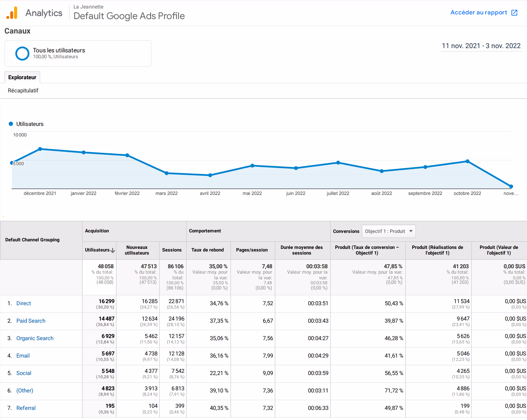Click the blue Utilisateurs legend dot
527x420 pixels.
pyautogui.click(x=11, y=124)
